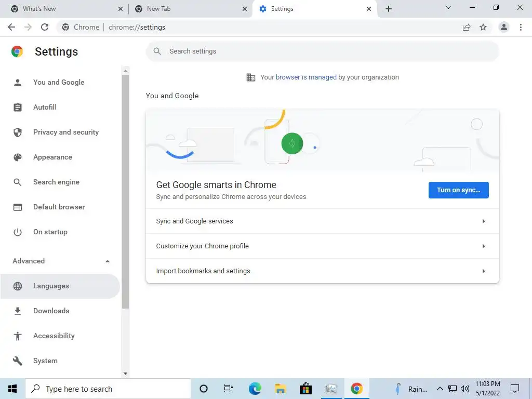Close the New Tab tab

pyautogui.click(x=245, y=9)
